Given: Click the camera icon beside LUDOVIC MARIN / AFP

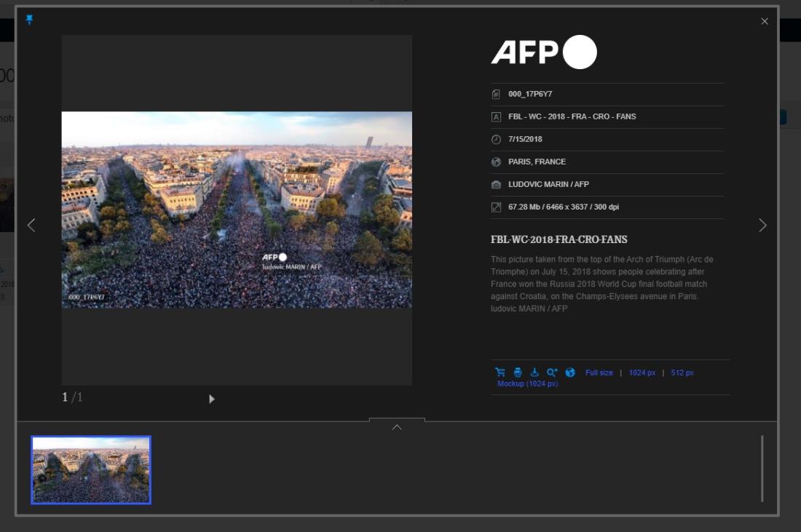Looking at the screenshot, I should [495, 184].
